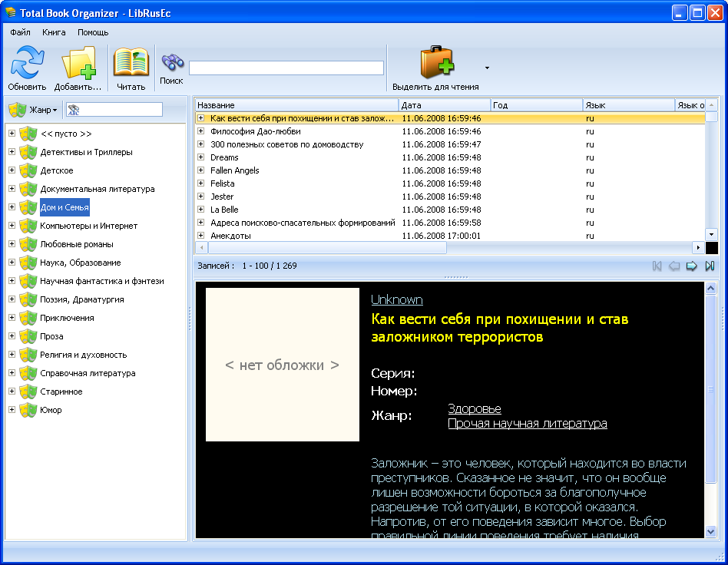
Task: Click the toolbar search text field
Action: click(x=286, y=68)
